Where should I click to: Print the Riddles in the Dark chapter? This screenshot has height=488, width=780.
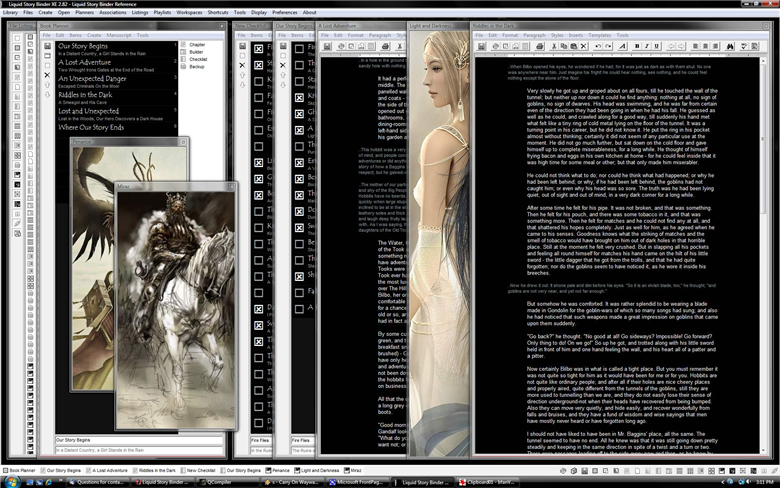click(540, 46)
